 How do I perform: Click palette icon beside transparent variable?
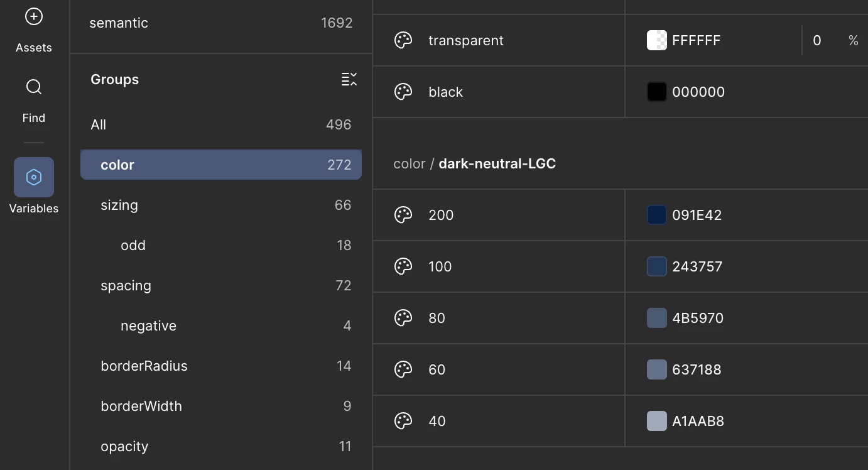403,40
